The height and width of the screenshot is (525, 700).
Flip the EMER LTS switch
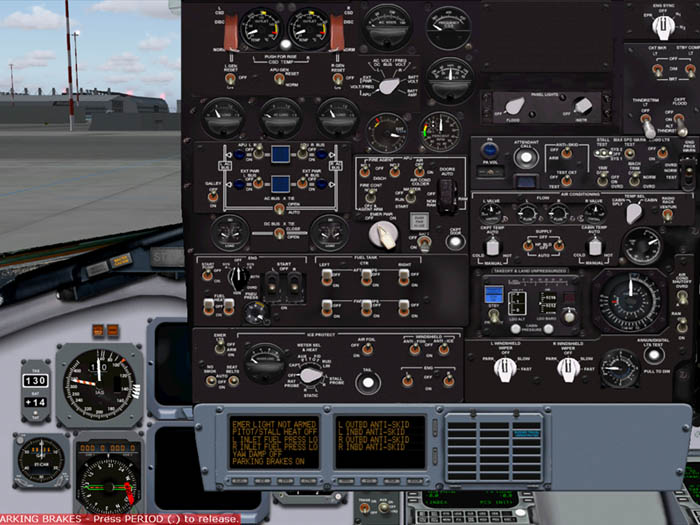pos(219,346)
